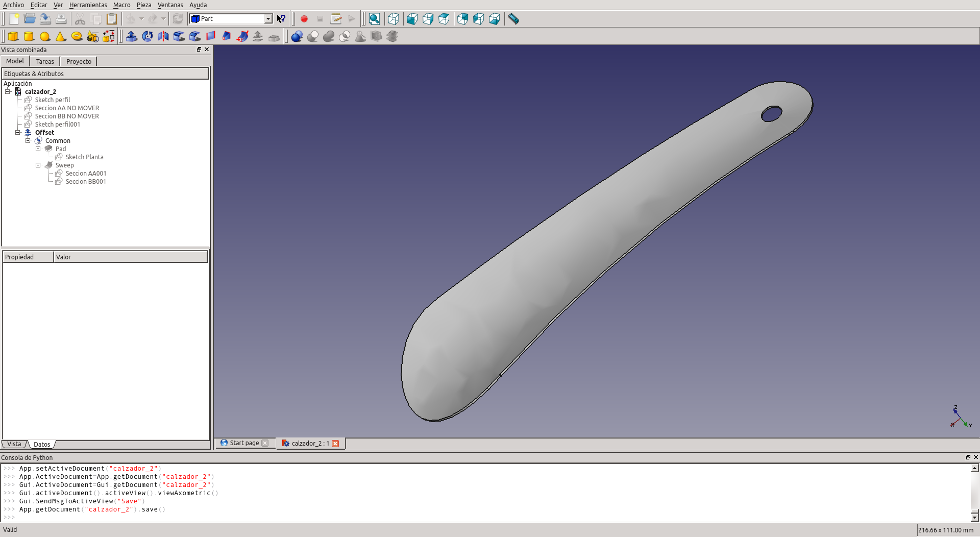Click the Boolean operation icon
The height and width of the screenshot is (537, 980).
(297, 36)
